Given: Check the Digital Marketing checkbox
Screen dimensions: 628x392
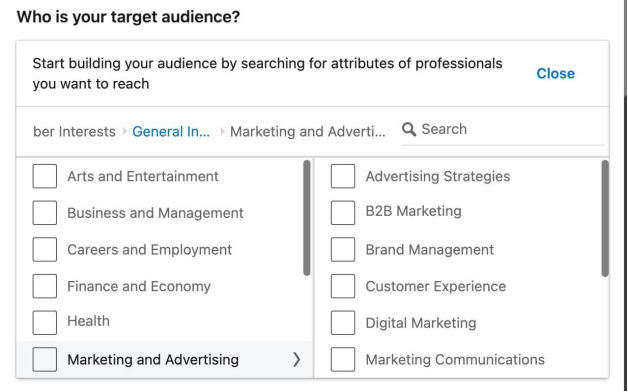Looking at the screenshot, I should [x=343, y=323].
